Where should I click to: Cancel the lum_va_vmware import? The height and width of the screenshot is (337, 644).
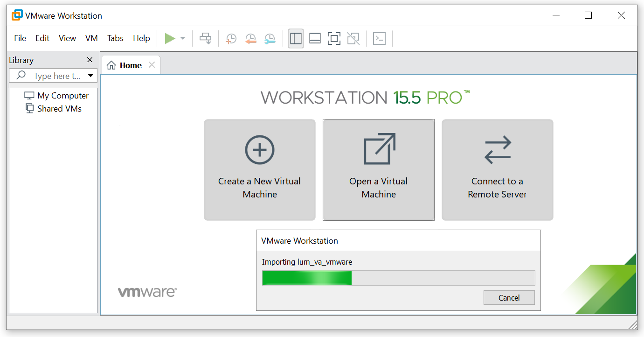point(509,297)
